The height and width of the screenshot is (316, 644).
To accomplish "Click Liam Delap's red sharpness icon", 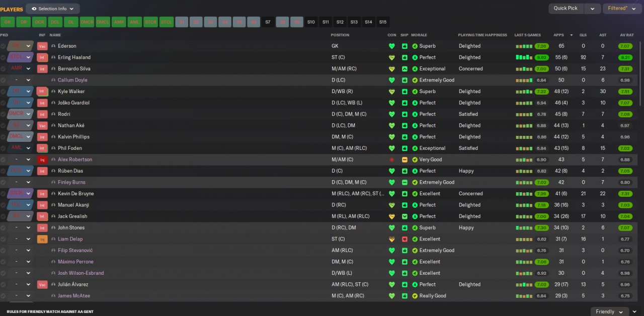I will coord(405,239).
